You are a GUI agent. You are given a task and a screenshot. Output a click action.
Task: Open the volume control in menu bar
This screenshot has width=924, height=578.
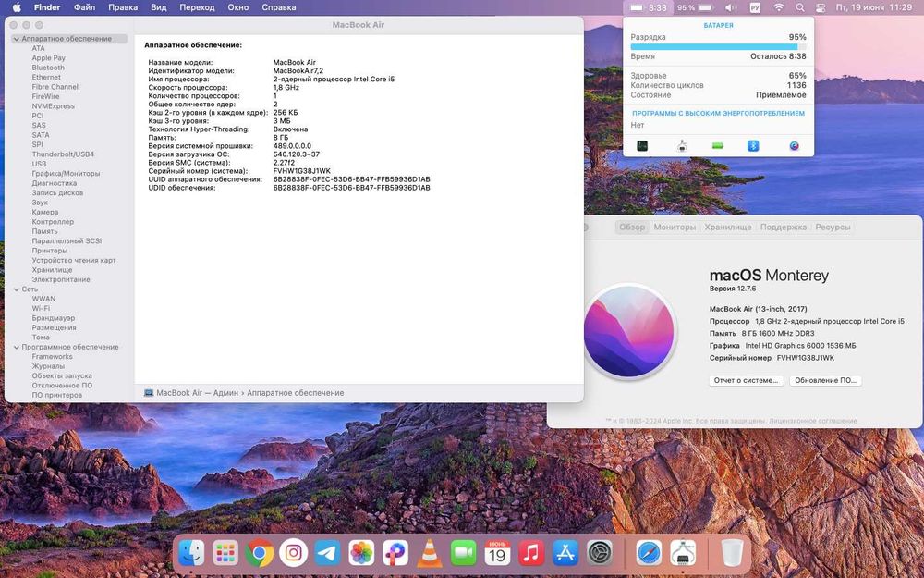[730, 7]
